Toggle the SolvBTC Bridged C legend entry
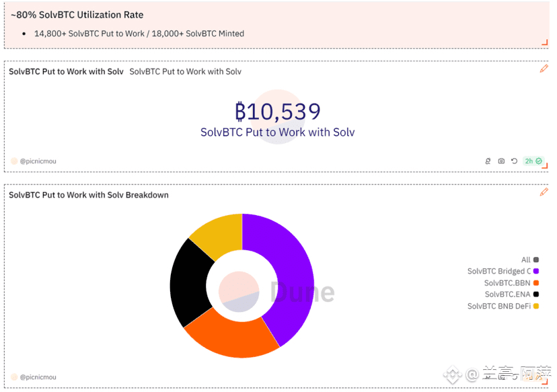The width and height of the screenshot is (557, 392). (503, 271)
